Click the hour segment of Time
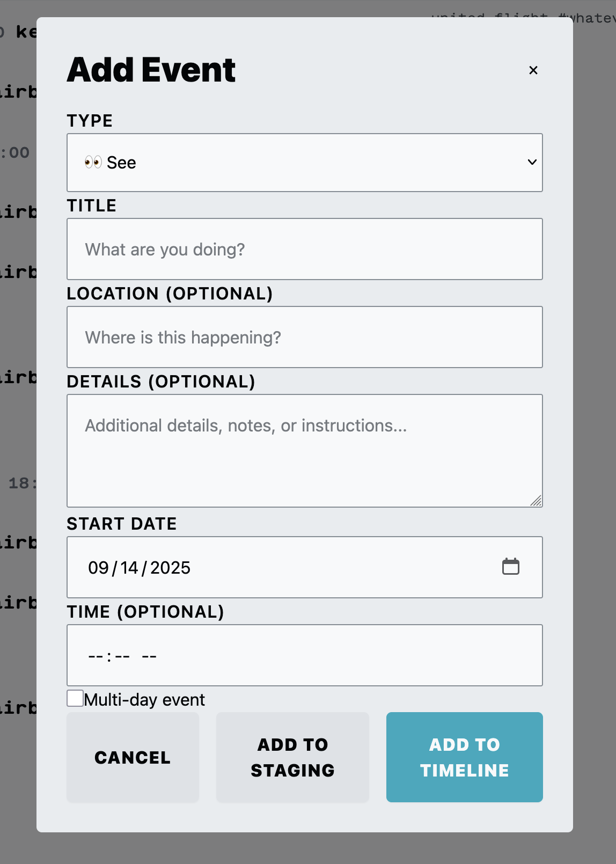Screen dimensions: 616x864 [96, 656]
